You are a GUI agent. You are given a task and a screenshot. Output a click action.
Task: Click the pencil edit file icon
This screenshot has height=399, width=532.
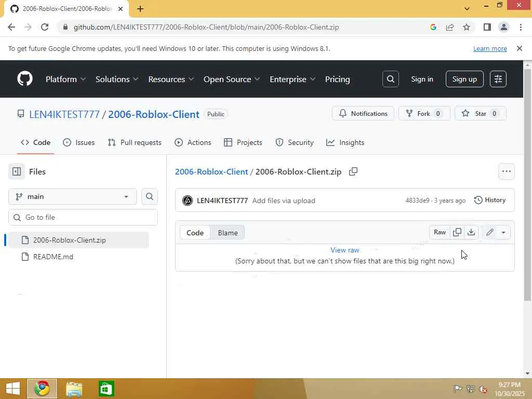click(489, 232)
